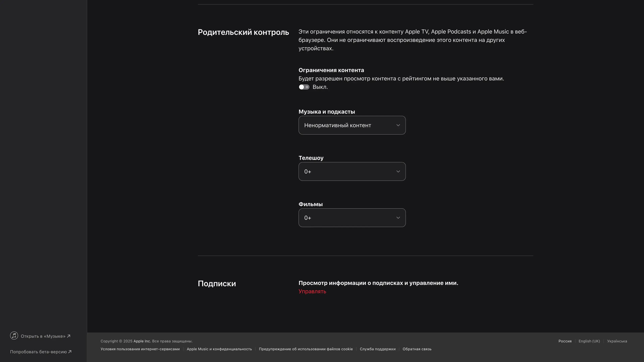Open «Apple Music и конфиденциальность» footer link
Viewport: 644px width, 362px height.
219,349
